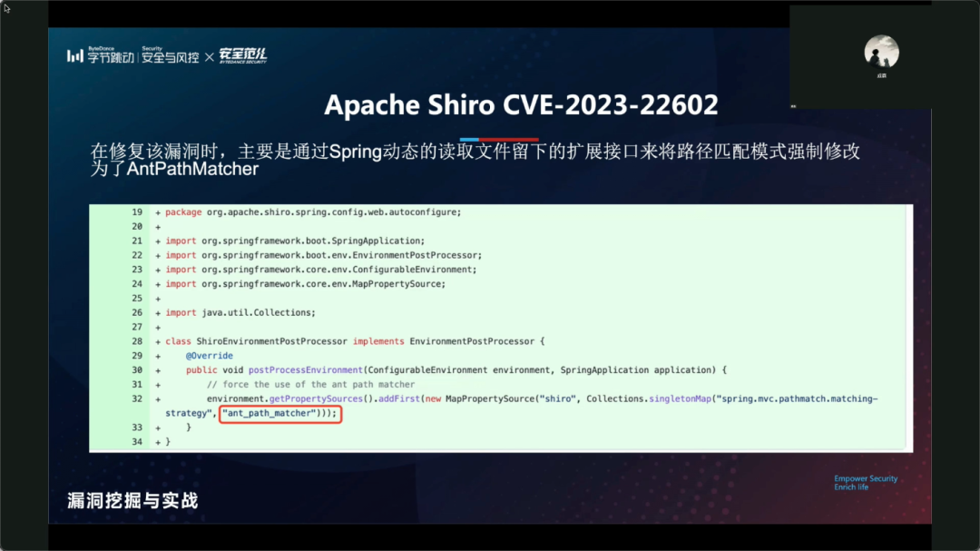The width and height of the screenshot is (980, 551).
Task: Click the 'Empower Security Enrich life' slogan
Action: 866,483
